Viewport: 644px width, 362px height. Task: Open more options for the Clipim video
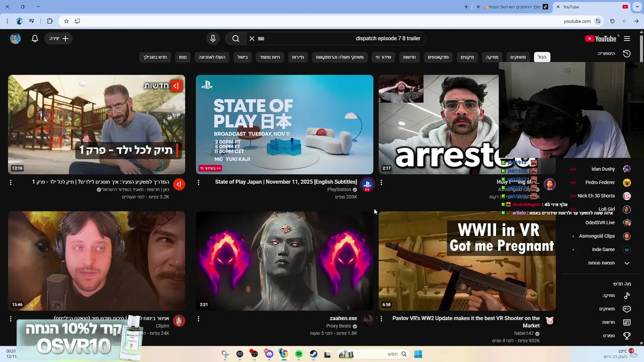(x=11, y=319)
